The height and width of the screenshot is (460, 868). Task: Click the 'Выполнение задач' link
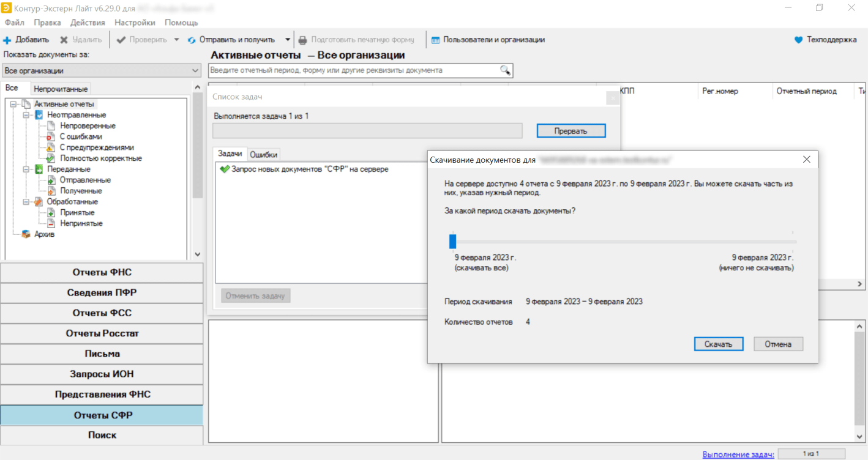738,454
